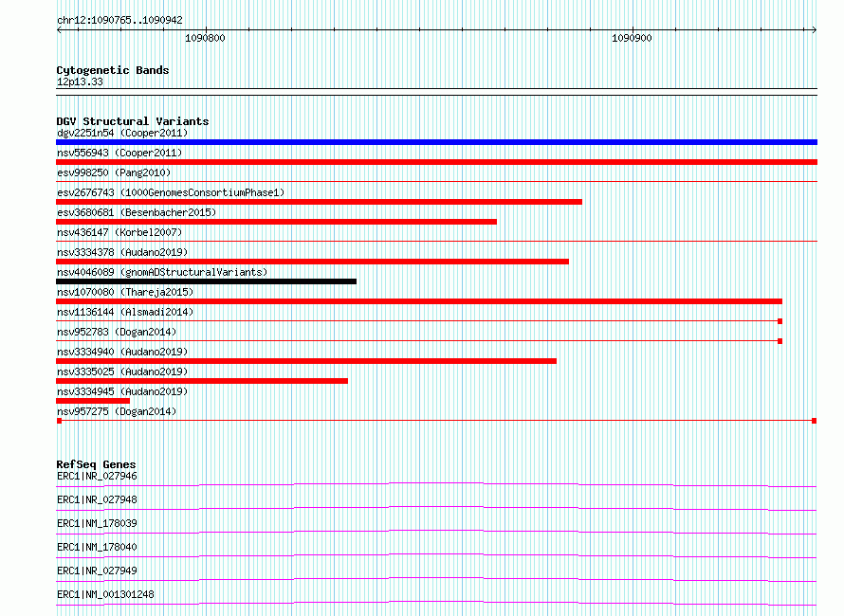844x616 pixels.
Task: Click end marker square of nsv1136144 line
Action: coord(780,321)
